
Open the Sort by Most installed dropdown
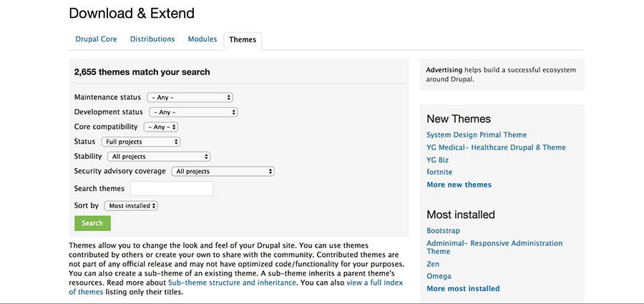point(131,205)
